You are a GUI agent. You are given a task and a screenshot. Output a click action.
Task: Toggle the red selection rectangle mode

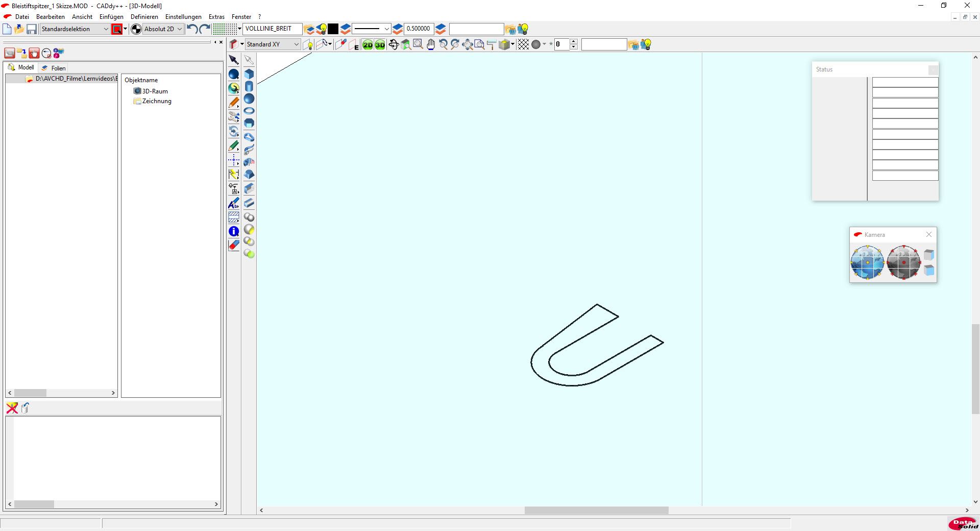point(117,29)
